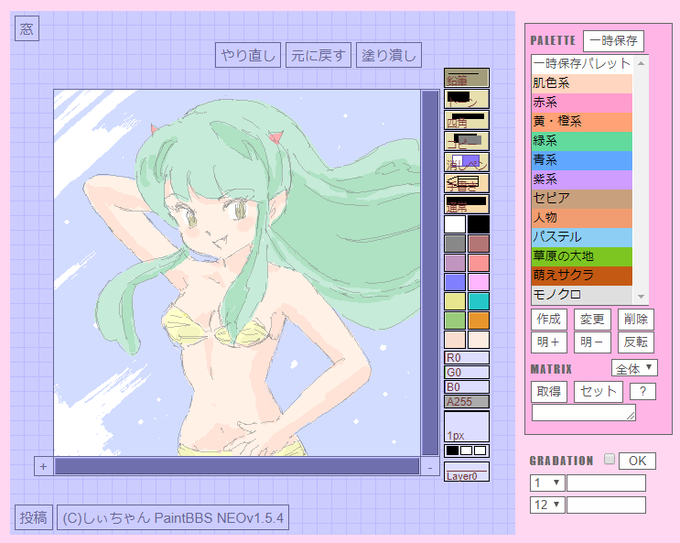Image resolution: width=680 pixels, height=543 pixels.
Task: Open the PaintBBS NEOv1.5.4 copyright link
Action: (x=173, y=517)
